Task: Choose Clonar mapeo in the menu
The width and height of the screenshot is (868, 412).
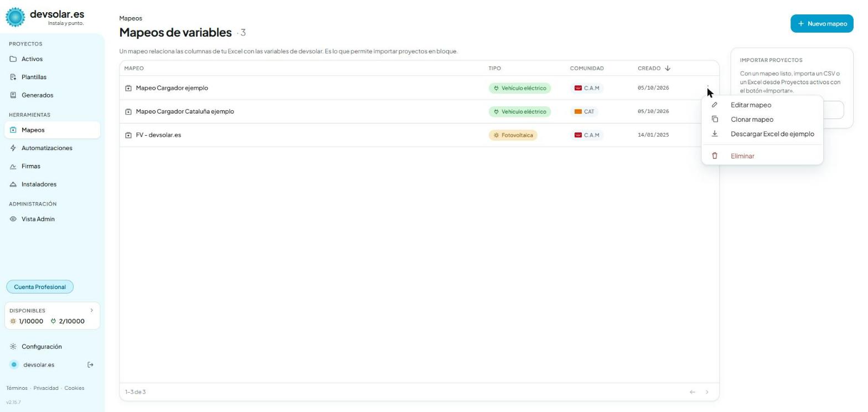Action: point(762,119)
